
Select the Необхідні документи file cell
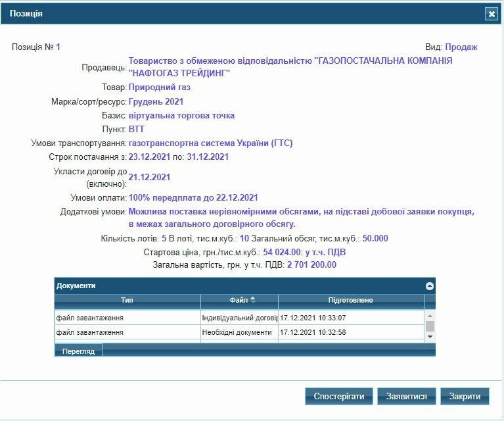pyautogui.click(x=239, y=332)
